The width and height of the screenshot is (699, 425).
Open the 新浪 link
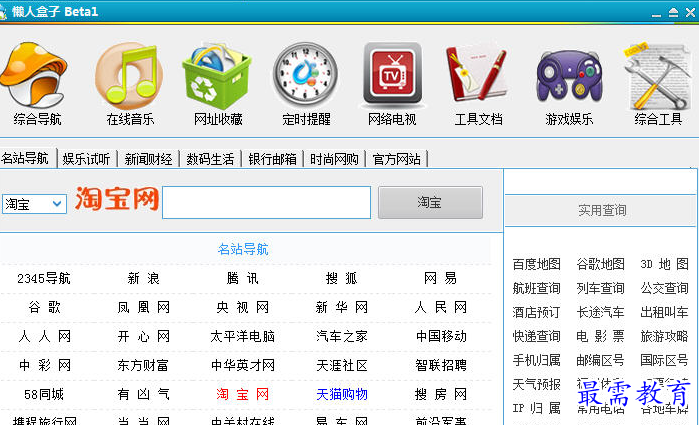143,278
